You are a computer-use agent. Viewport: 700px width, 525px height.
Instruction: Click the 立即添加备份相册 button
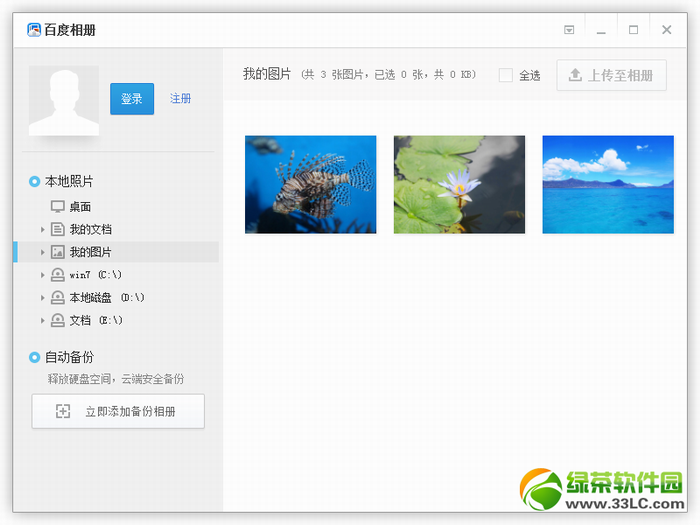tap(118, 411)
